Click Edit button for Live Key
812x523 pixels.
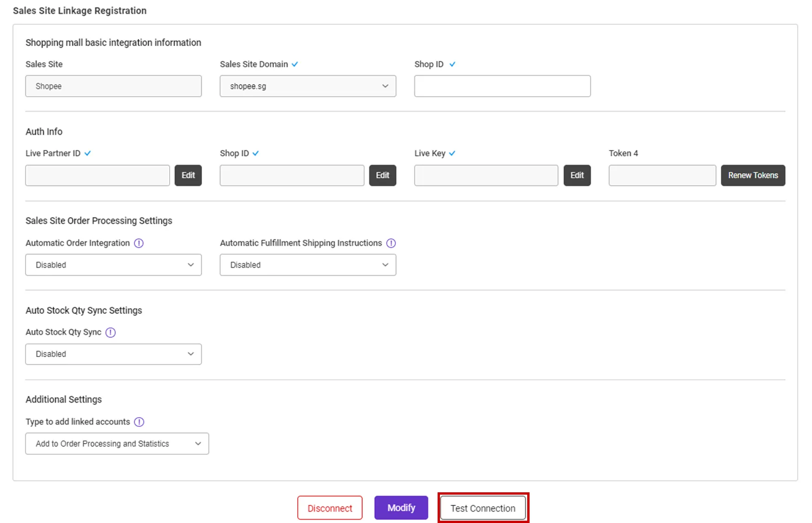(x=577, y=175)
